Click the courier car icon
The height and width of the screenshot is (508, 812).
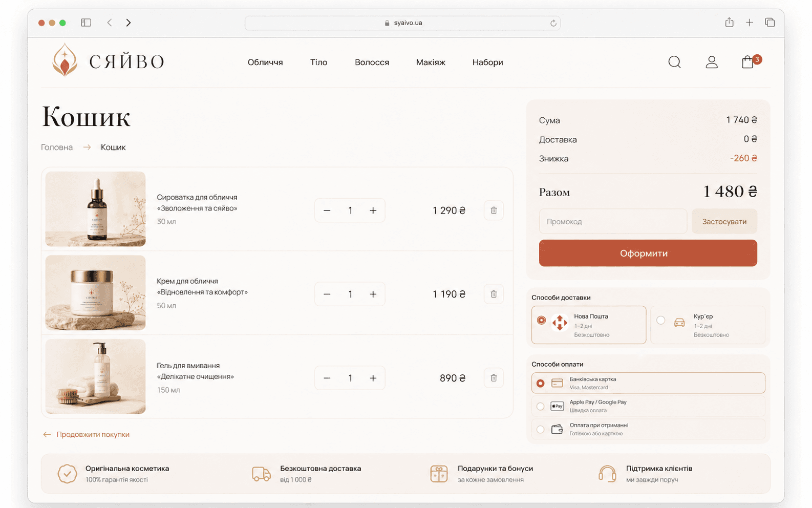679,323
